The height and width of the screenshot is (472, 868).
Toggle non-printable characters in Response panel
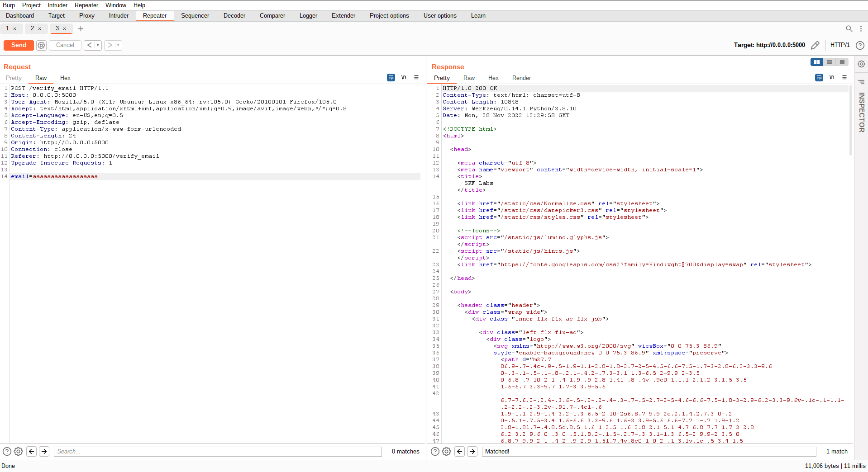coord(832,77)
